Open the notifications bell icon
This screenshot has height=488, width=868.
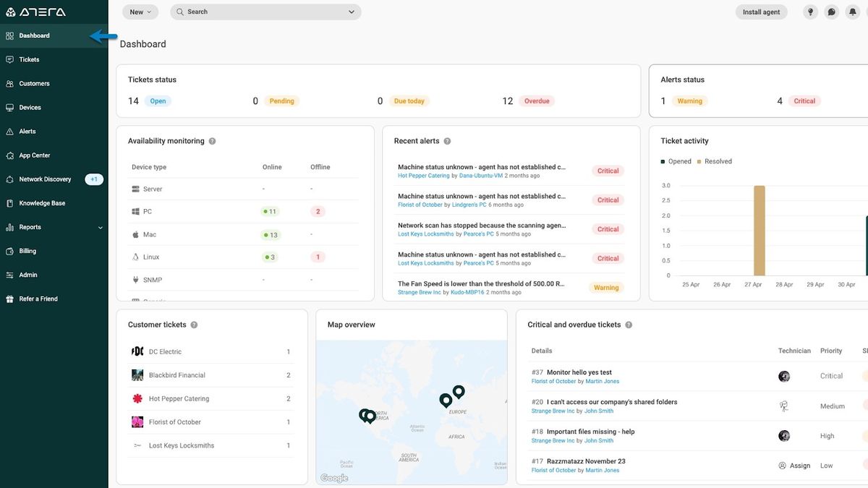pyautogui.click(x=854, y=12)
